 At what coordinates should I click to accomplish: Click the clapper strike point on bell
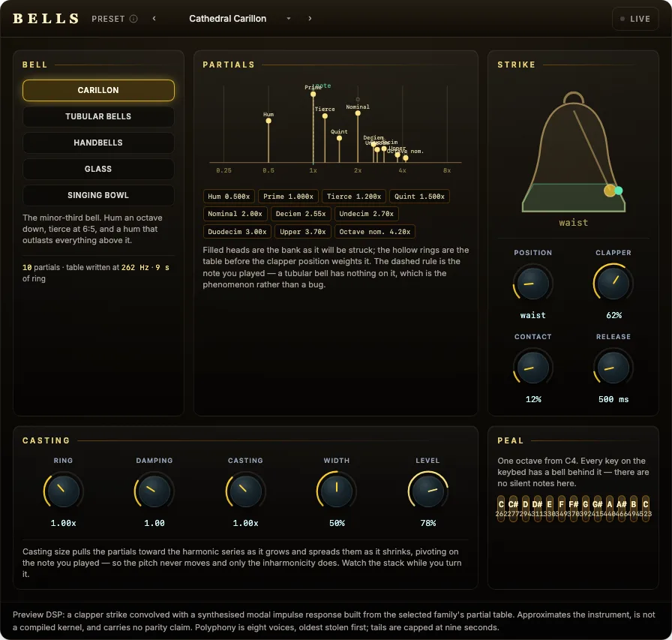coord(610,191)
